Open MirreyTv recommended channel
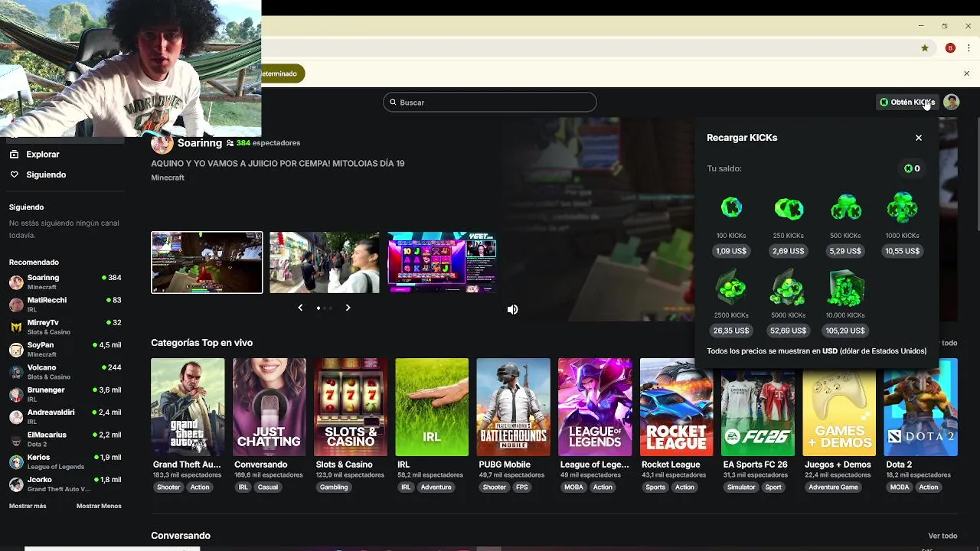Viewport: 980px width, 551px height. coord(65,327)
